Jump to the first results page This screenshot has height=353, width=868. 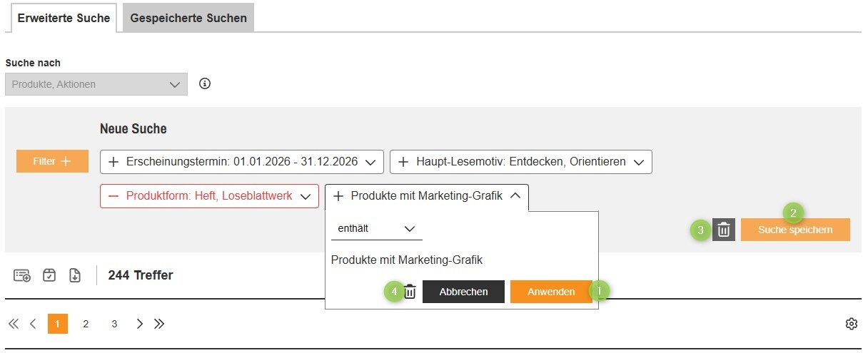pyautogui.click(x=14, y=324)
